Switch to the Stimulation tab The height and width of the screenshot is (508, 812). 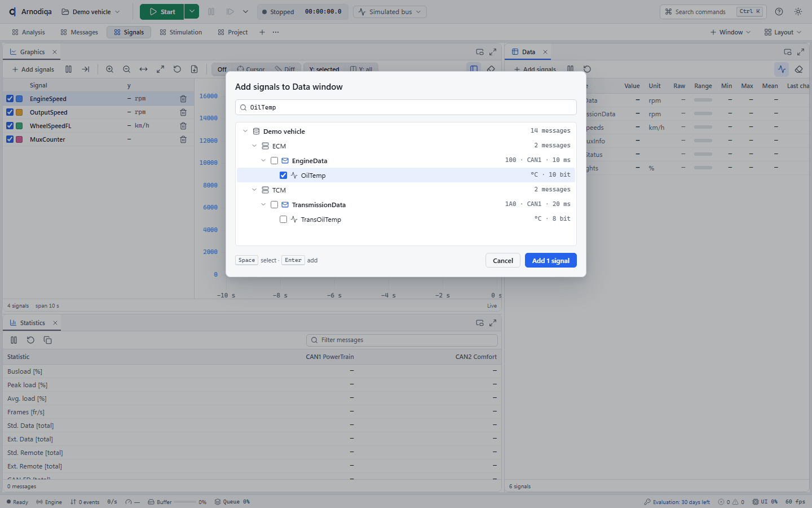[x=180, y=32]
